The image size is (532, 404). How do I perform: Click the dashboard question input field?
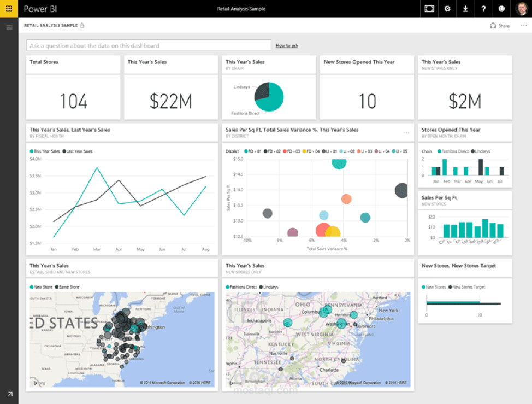pos(147,45)
